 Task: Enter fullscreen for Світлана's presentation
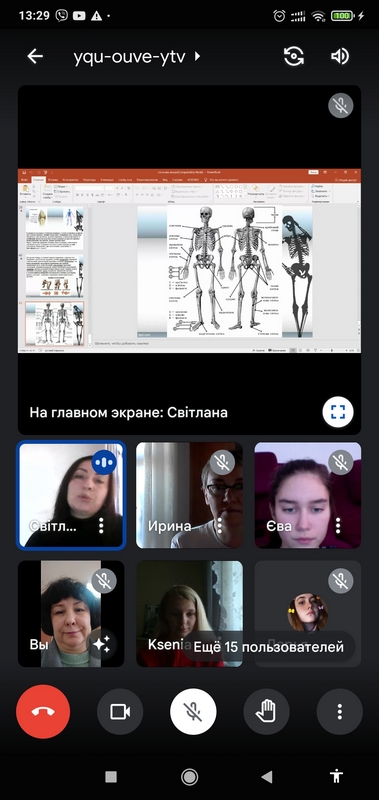tap(338, 412)
